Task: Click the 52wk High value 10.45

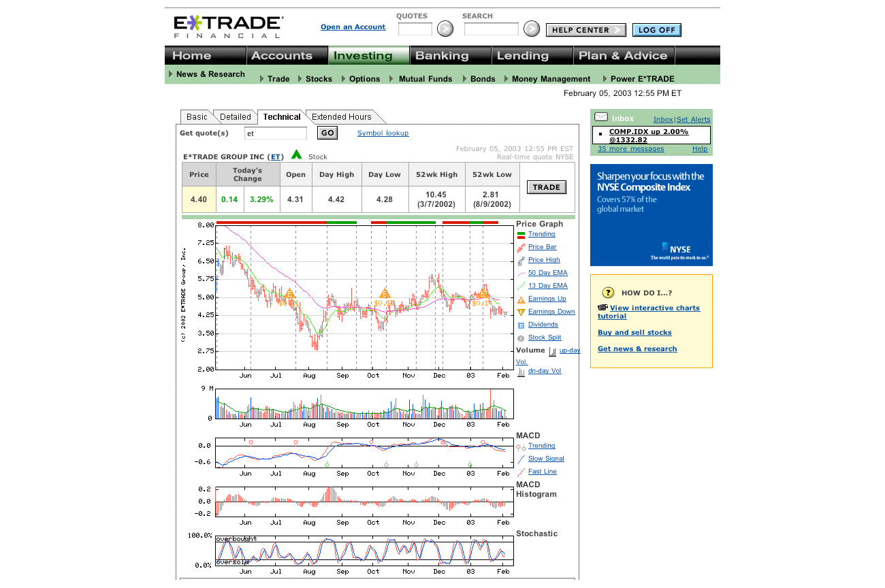Action: [x=436, y=195]
